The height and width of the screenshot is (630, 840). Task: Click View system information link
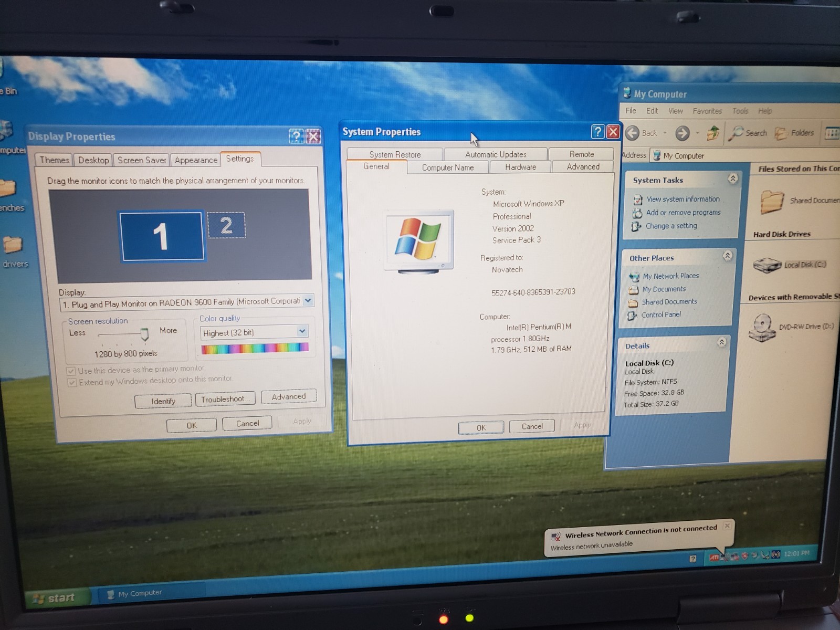tap(683, 199)
